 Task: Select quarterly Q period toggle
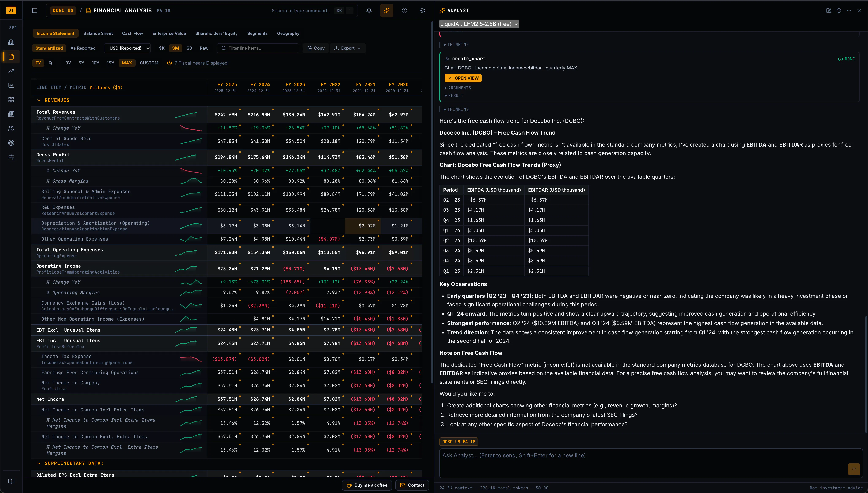50,63
